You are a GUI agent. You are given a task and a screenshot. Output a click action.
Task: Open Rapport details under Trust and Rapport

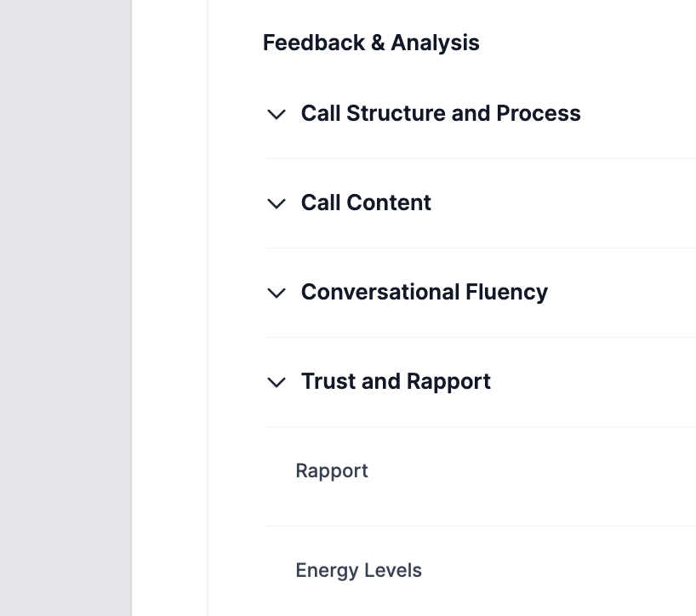[332, 471]
